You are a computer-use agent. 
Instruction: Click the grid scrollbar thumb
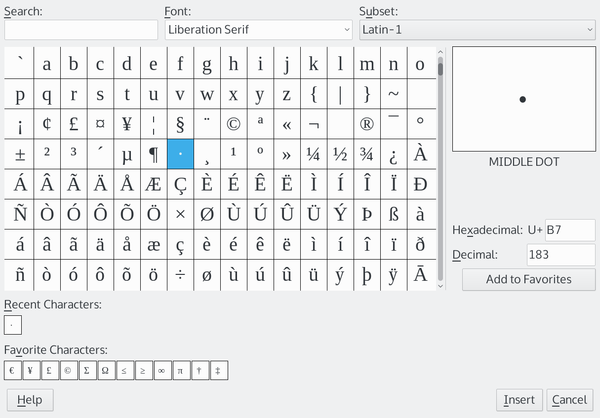[440, 69]
